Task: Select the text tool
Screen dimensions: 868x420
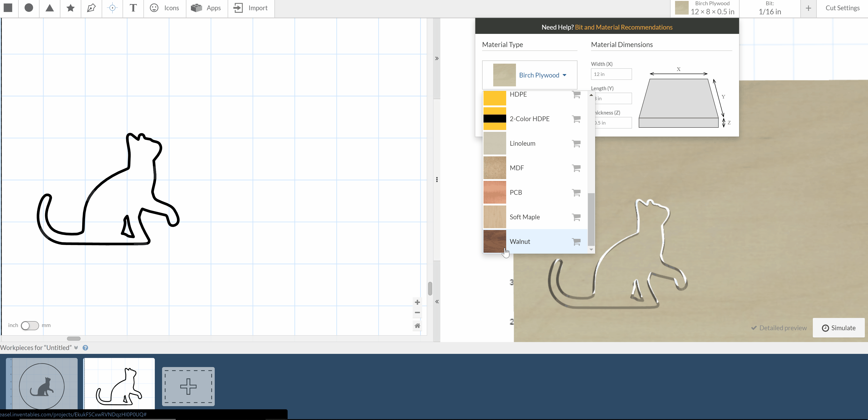Action: tap(133, 8)
